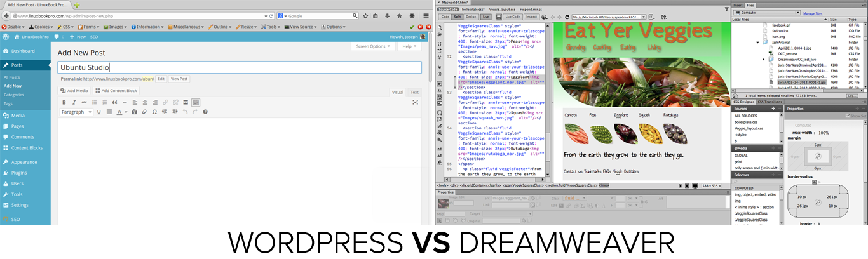Click the insert link icon in WordPress

165,102
